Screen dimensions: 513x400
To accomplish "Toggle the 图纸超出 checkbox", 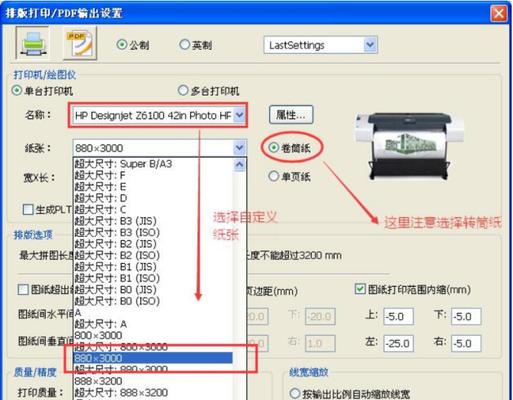I will point(23,289).
